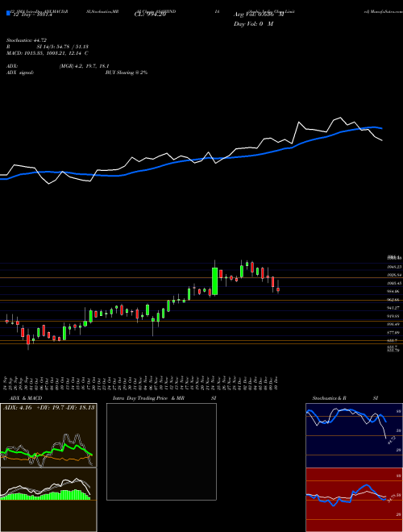Click the 941.27 price axis label

click(394, 308)
